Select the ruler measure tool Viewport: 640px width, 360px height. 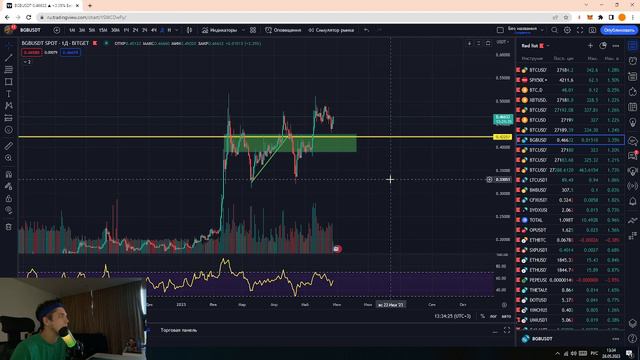[x=9, y=146]
